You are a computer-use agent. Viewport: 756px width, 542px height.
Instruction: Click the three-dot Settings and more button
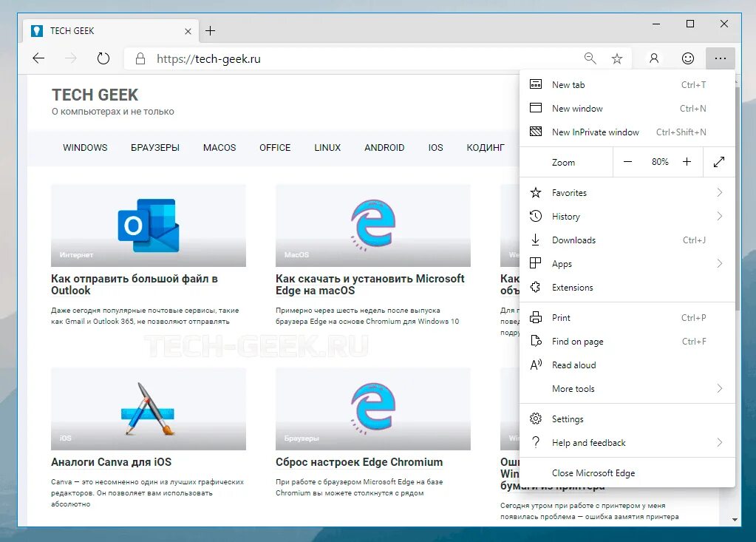click(x=721, y=59)
